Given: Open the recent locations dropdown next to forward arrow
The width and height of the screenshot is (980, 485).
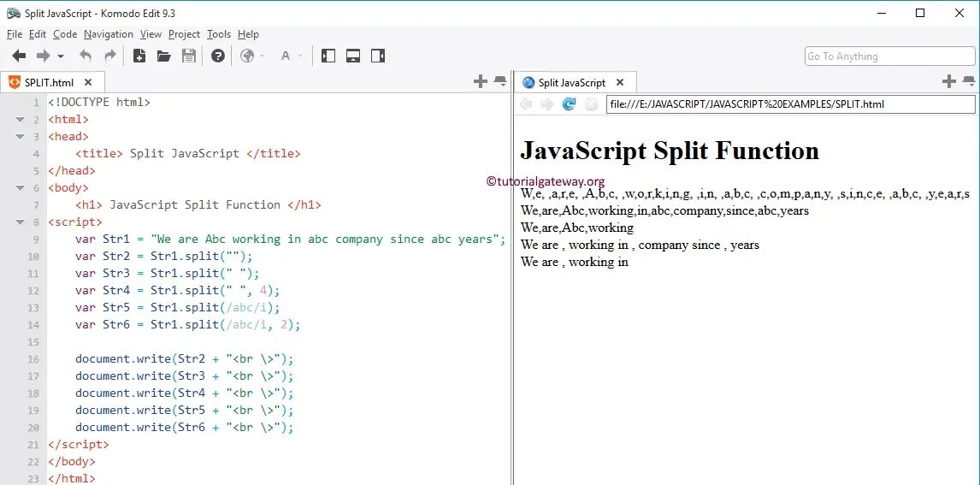Looking at the screenshot, I should tap(61, 56).
